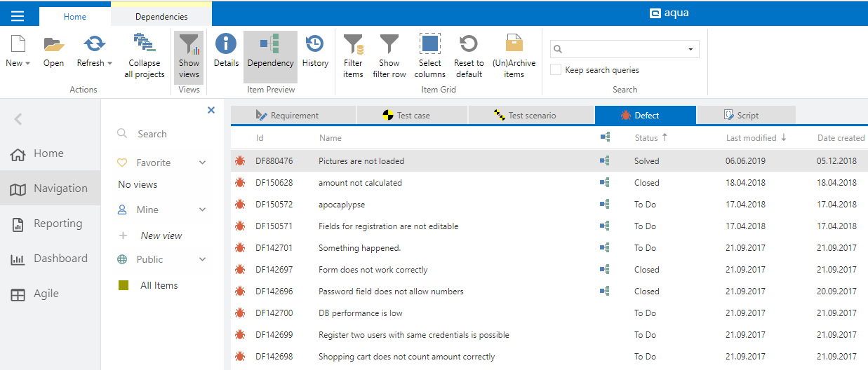
Task: Click the Details info icon
Action: click(226, 44)
